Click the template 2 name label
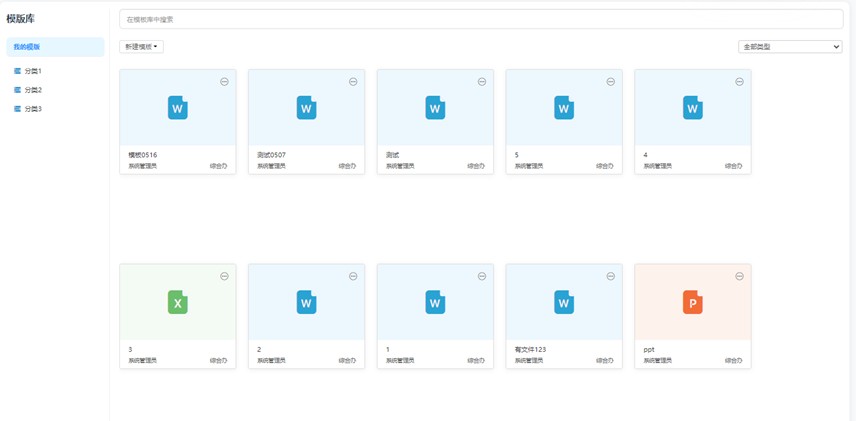Screen dimensions: 856x421 [260, 350]
